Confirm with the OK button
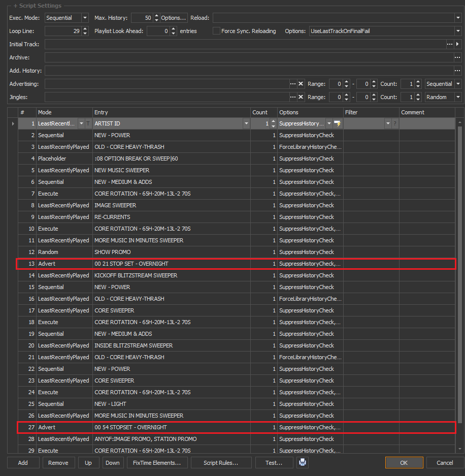 coord(404,463)
